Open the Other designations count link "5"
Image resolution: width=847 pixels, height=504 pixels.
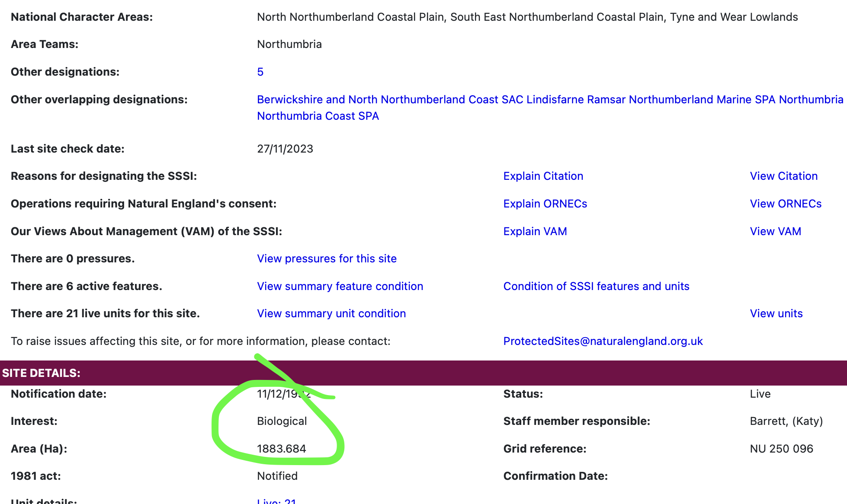260,72
